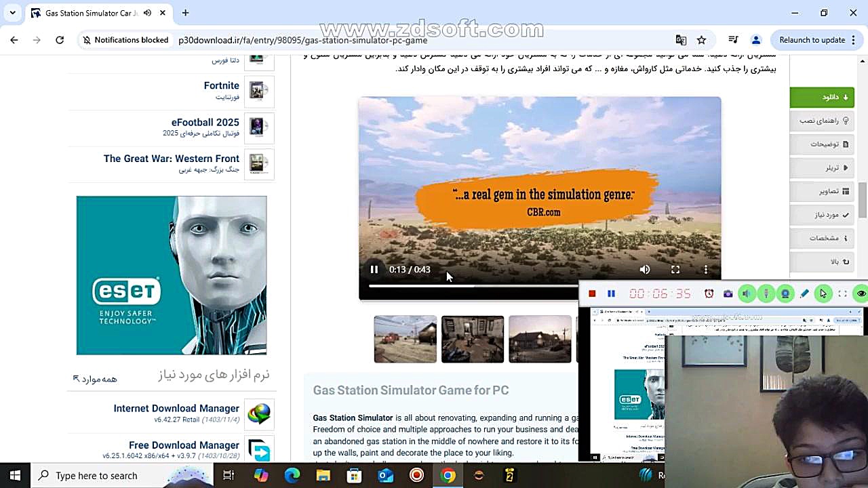Open the video player's more options menu
This screenshot has height=488, width=868.
point(706,269)
